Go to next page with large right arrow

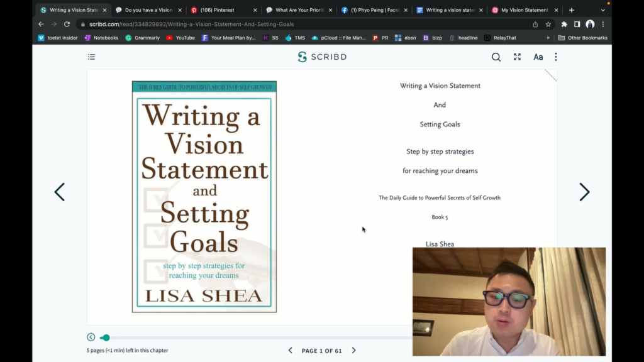tap(584, 192)
